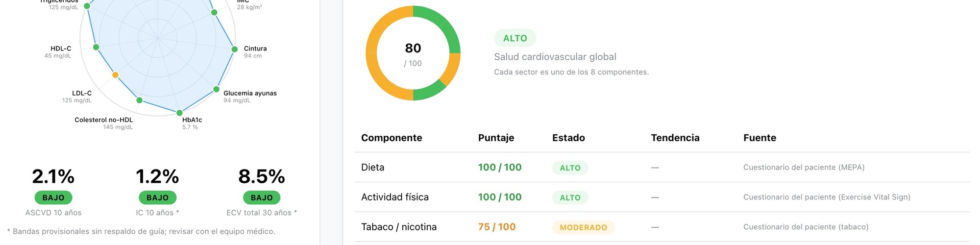Image resolution: width=980 pixels, height=245 pixels.
Task: Select the Dieta table row
Action: coord(661,167)
